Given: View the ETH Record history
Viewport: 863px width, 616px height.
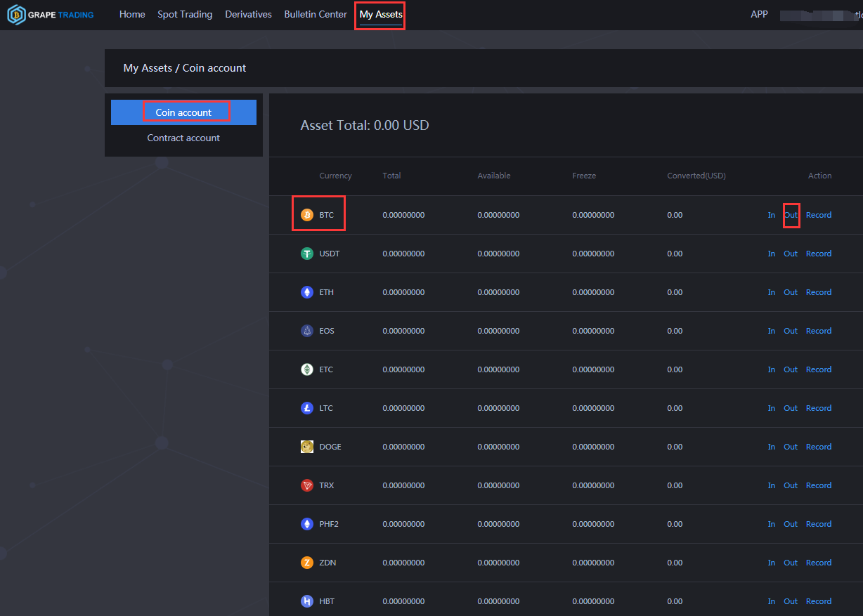Looking at the screenshot, I should (819, 292).
